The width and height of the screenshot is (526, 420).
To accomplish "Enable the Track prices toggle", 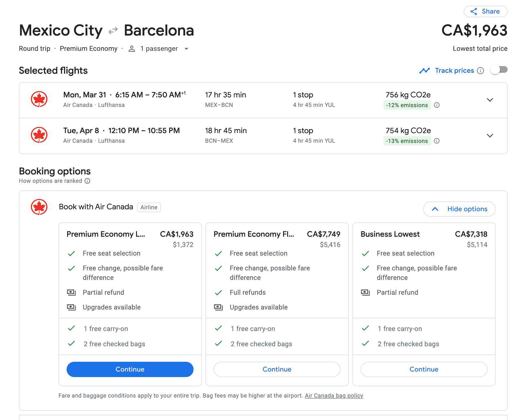I will 499,70.
